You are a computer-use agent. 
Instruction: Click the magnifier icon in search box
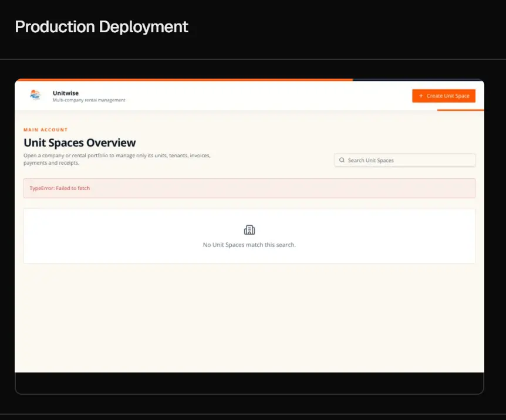pyautogui.click(x=342, y=160)
